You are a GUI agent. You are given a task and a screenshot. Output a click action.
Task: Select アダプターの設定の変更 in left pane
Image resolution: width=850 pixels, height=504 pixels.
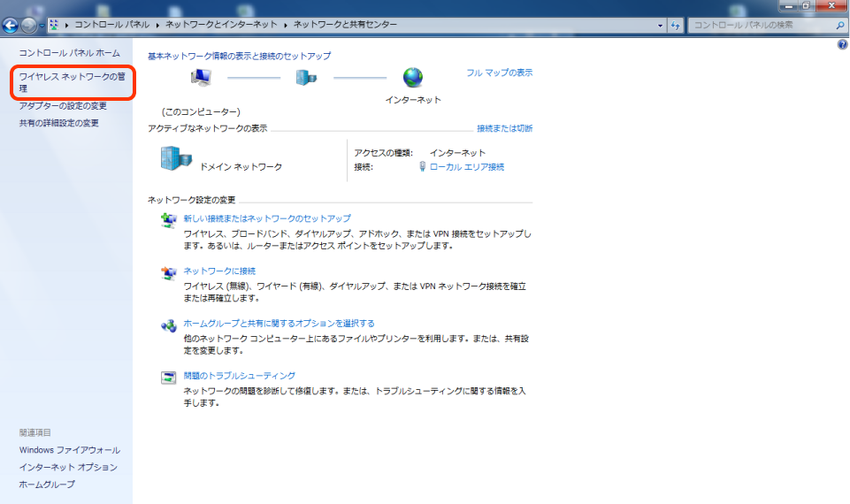click(63, 106)
